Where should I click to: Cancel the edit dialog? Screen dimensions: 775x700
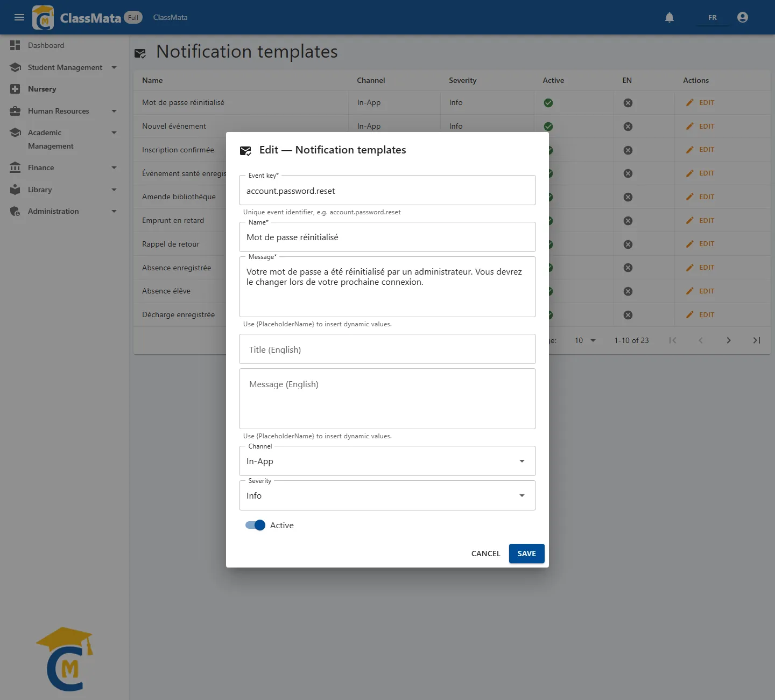[486, 554]
